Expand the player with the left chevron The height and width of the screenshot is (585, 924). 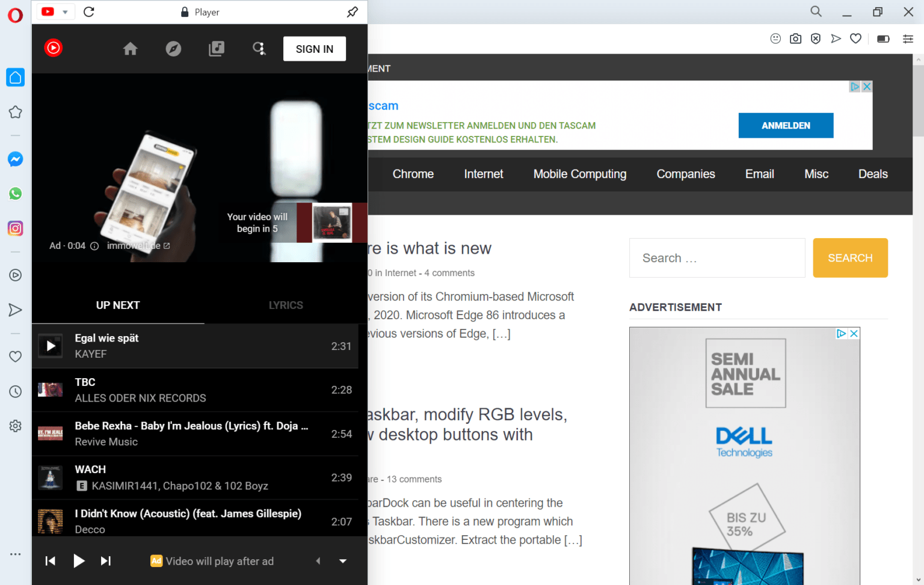(318, 560)
